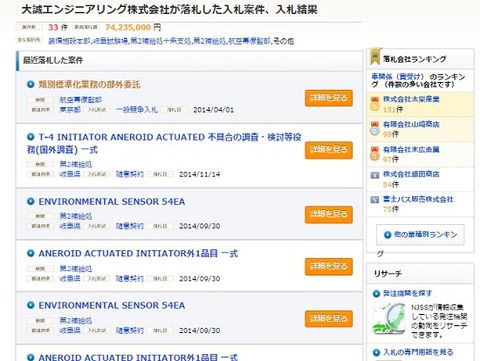Click the gold medal icon for 株式会社太栄産業

tap(375, 104)
